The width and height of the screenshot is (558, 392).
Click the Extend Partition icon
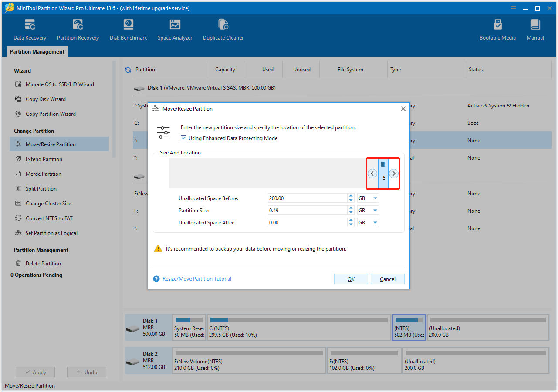pos(18,159)
